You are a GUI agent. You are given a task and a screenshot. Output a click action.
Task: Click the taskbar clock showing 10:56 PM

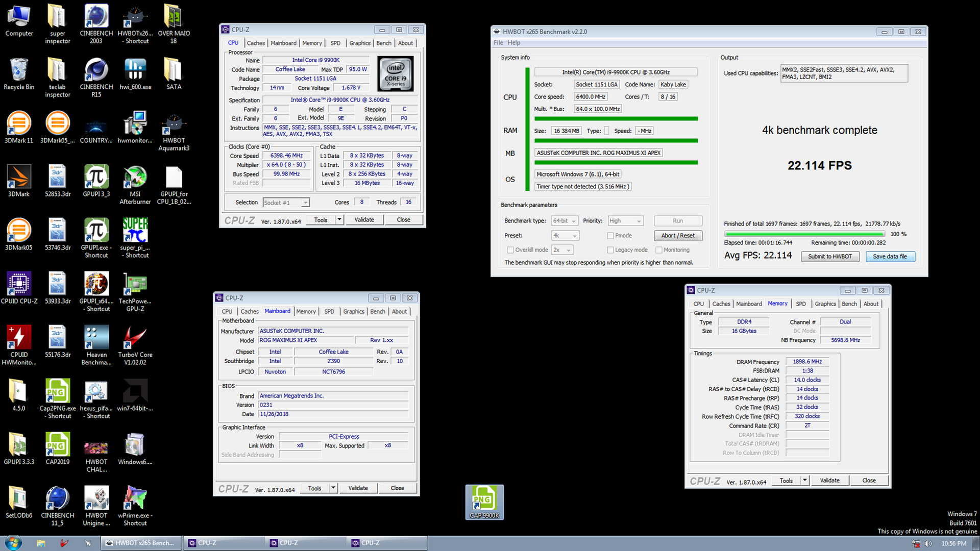pos(954,543)
